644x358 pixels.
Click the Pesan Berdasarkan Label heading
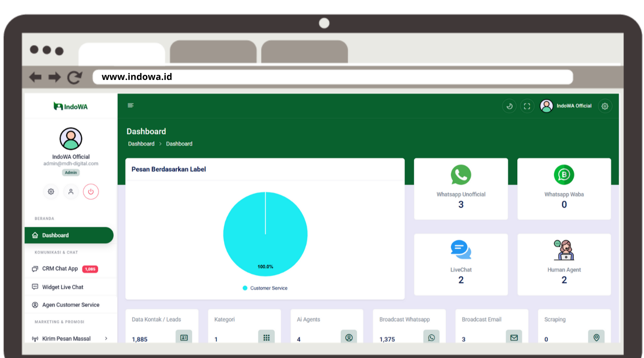tap(169, 169)
